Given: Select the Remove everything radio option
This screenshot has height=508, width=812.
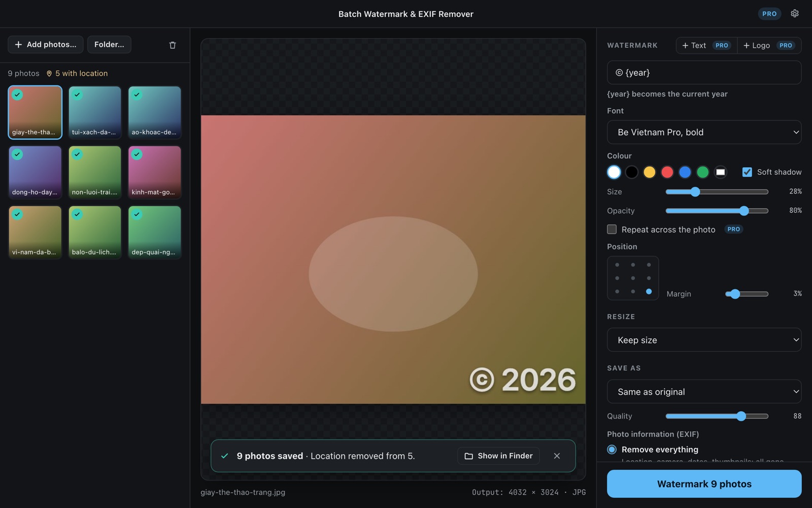Looking at the screenshot, I should tap(612, 450).
